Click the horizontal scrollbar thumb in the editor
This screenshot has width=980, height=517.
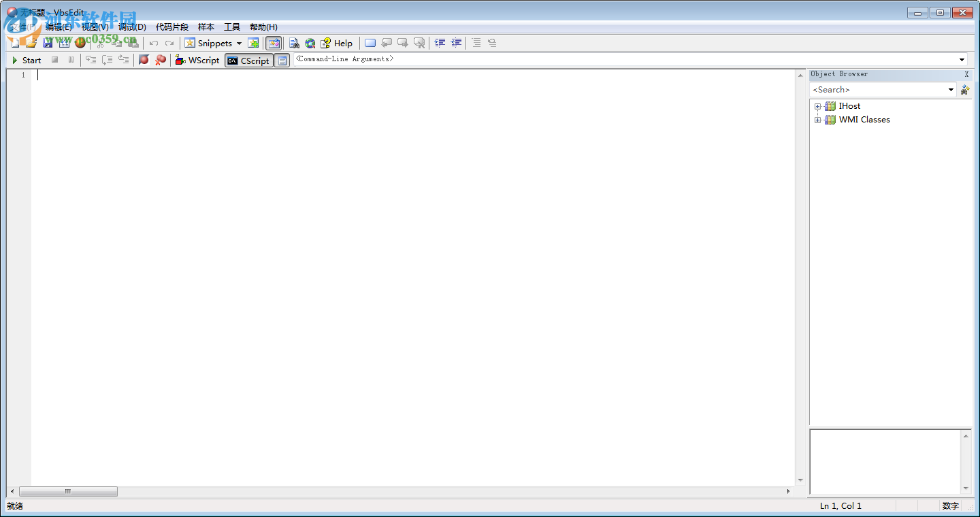tap(68, 491)
